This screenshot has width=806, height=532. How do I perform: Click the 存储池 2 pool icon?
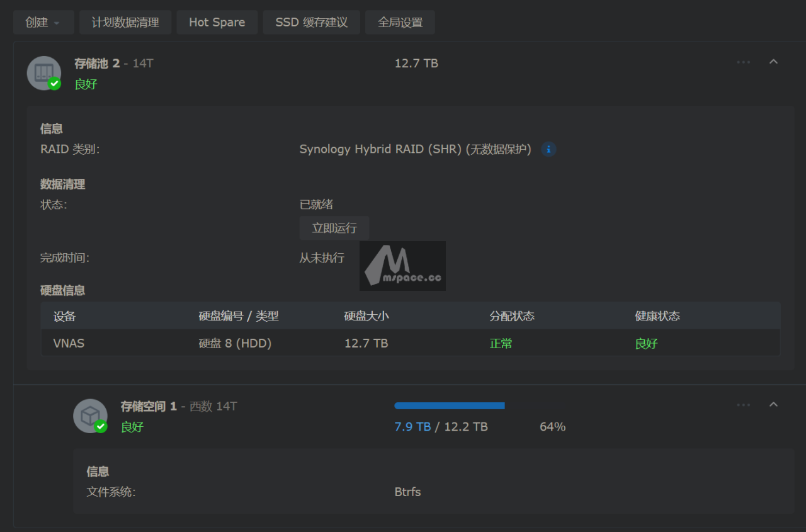point(43,73)
